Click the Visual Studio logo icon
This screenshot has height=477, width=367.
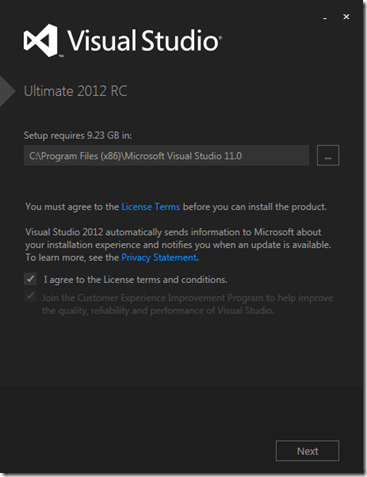point(41,40)
